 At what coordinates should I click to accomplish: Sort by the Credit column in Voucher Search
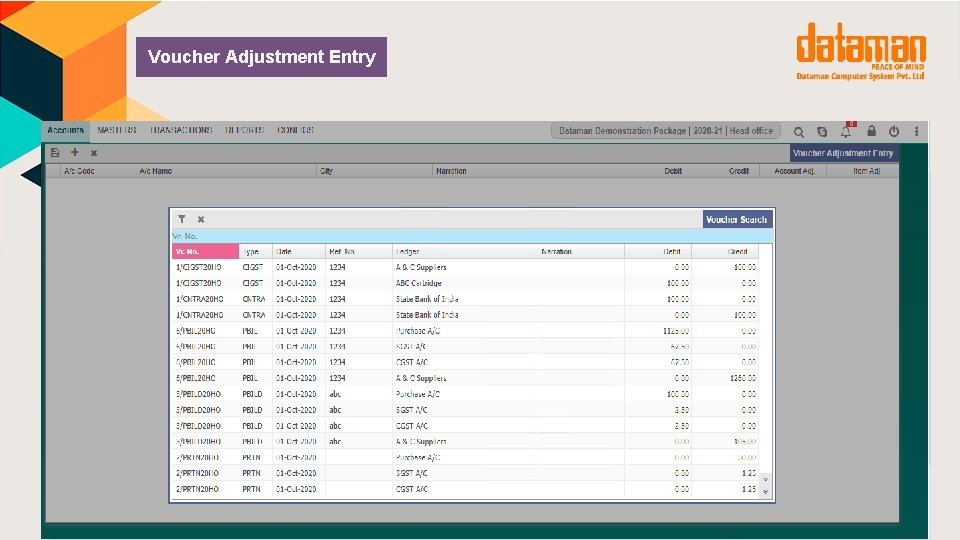[725, 252]
